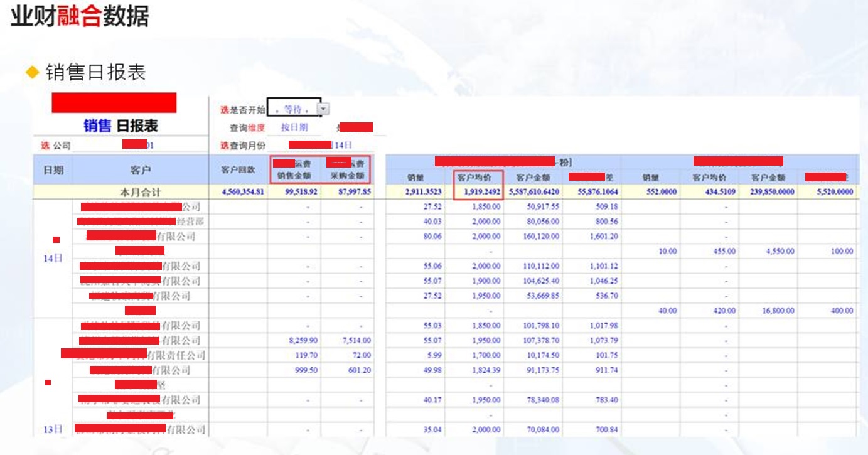Click the highlighted 1,919.2492 average price cell
Viewport: 868px width, 455px height.
click(x=478, y=192)
